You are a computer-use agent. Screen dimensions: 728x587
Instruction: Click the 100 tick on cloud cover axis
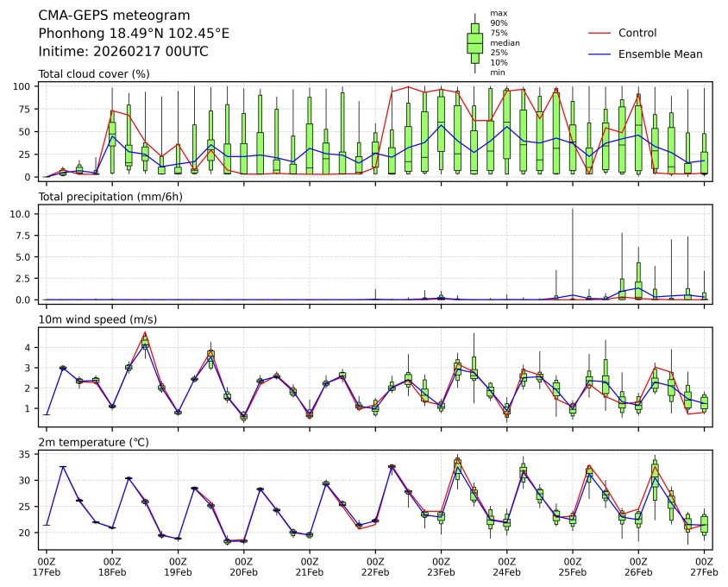click(25, 86)
